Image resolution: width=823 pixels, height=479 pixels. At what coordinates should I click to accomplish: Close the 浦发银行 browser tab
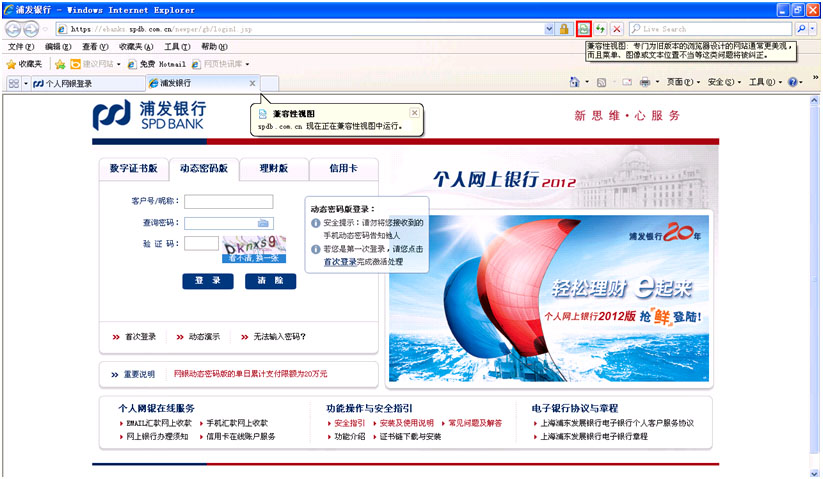tap(252, 83)
